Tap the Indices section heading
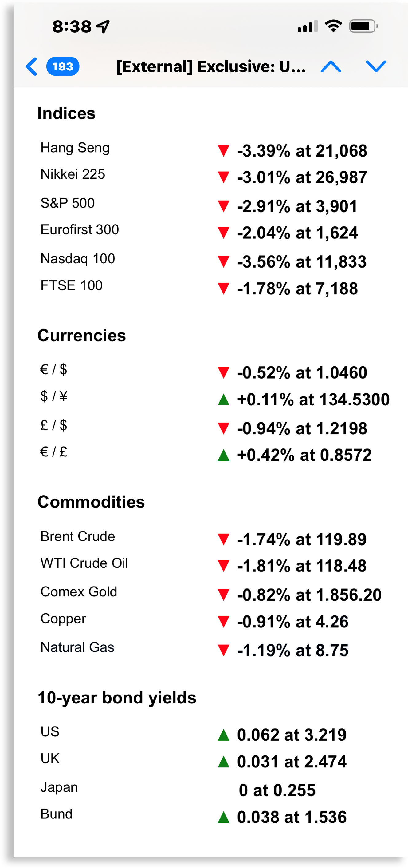Viewport: 408px width, 868px height. point(66,113)
